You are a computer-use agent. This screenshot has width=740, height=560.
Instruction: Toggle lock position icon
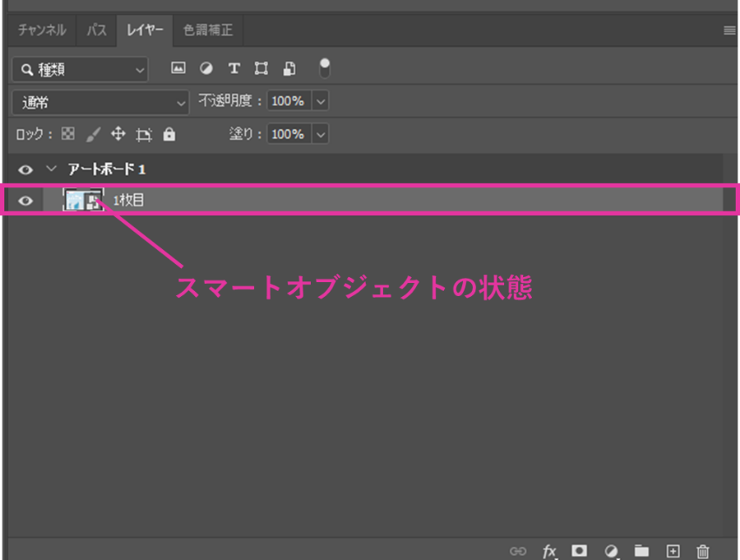118,134
